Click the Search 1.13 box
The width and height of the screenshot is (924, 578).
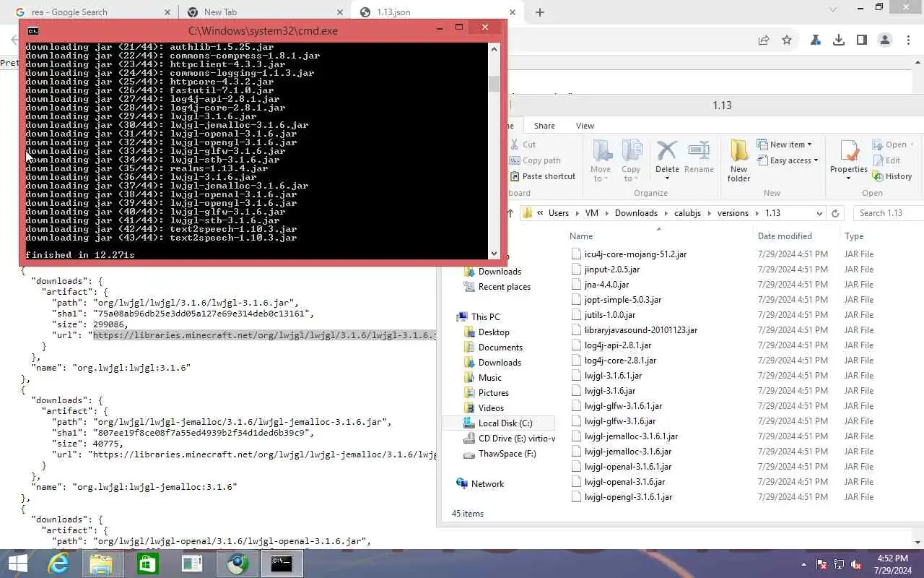[888, 213]
